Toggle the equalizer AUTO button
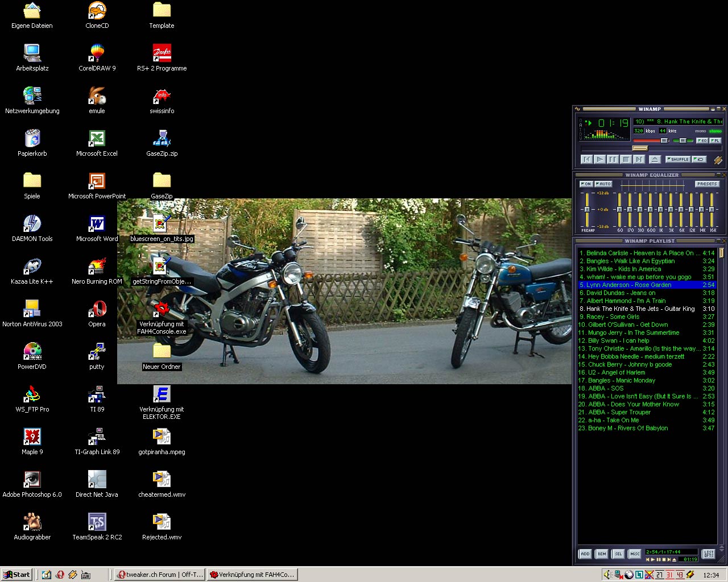This screenshot has width=728, height=582. [x=603, y=184]
